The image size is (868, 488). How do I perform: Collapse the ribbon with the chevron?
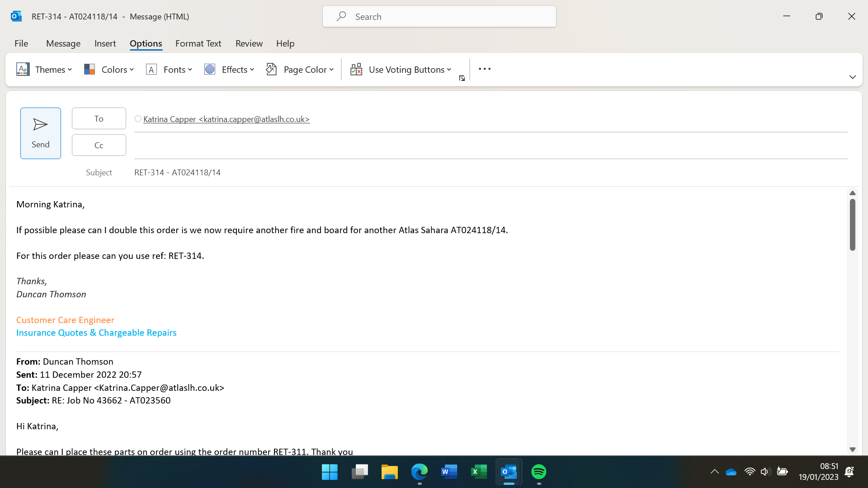pyautogui.click(x=853, y=77)
